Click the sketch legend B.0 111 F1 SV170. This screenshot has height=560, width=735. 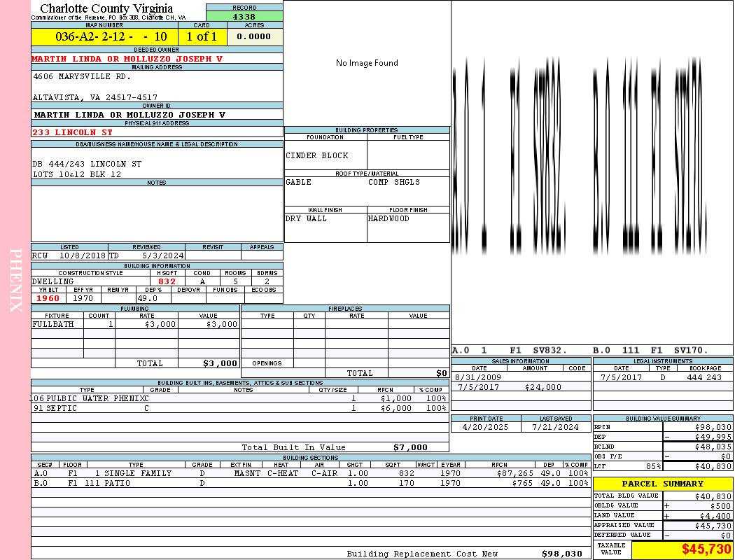pos(650,350)
